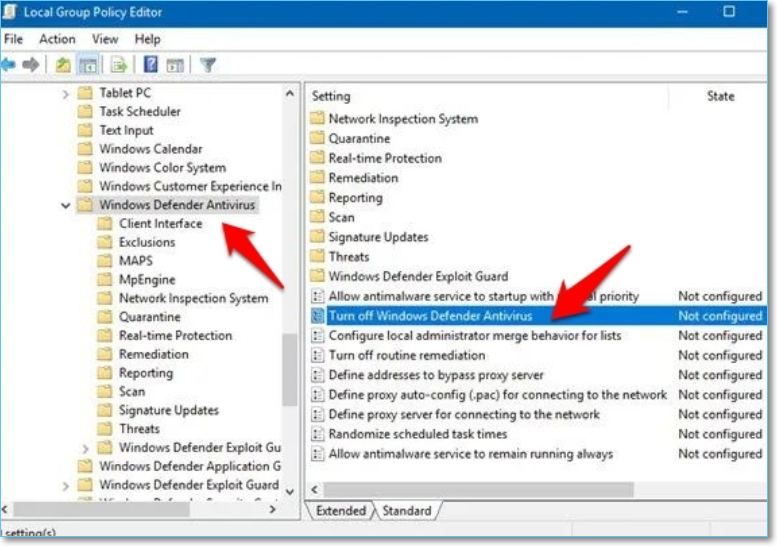Click the Local Group Policy Editor title icon
Viewport: 777px width, 546px height.
9,12
